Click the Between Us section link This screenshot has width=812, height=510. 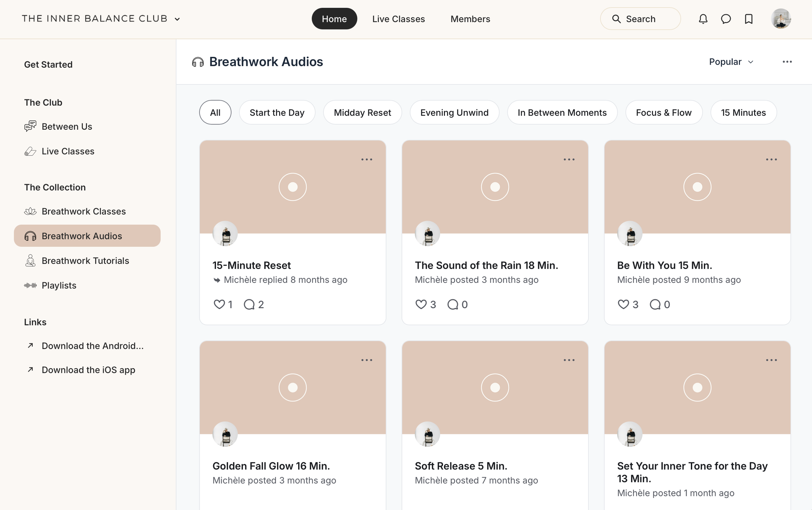(x=67, y=126)
